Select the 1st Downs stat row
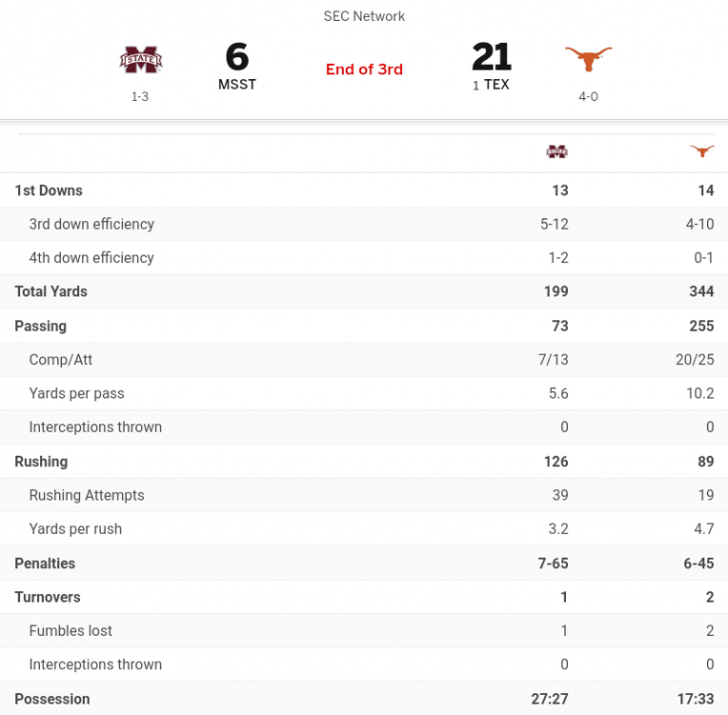Viewport: 728px width, 715px height. pos(49,190)
